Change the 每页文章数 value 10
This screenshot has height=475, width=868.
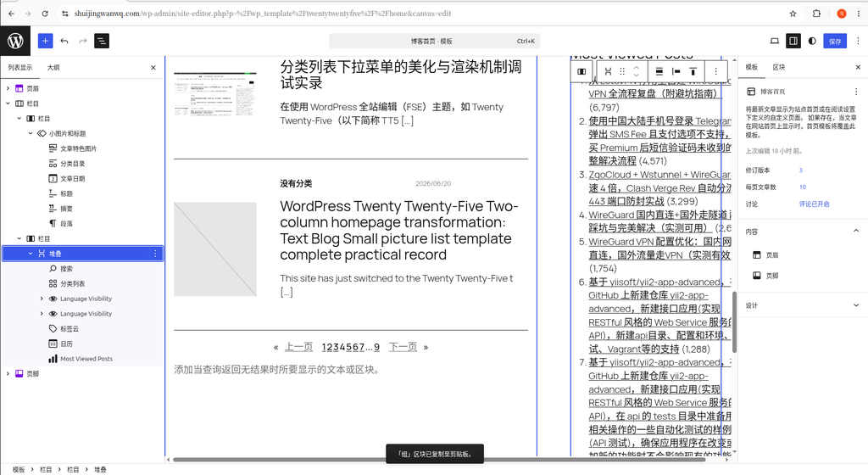(x=802, y=187)
